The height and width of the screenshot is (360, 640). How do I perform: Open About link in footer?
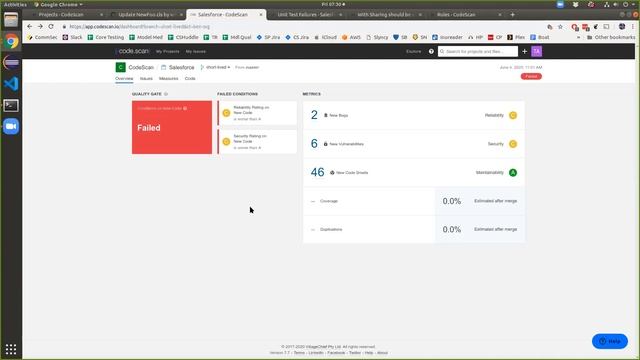[x=382, y=353]
